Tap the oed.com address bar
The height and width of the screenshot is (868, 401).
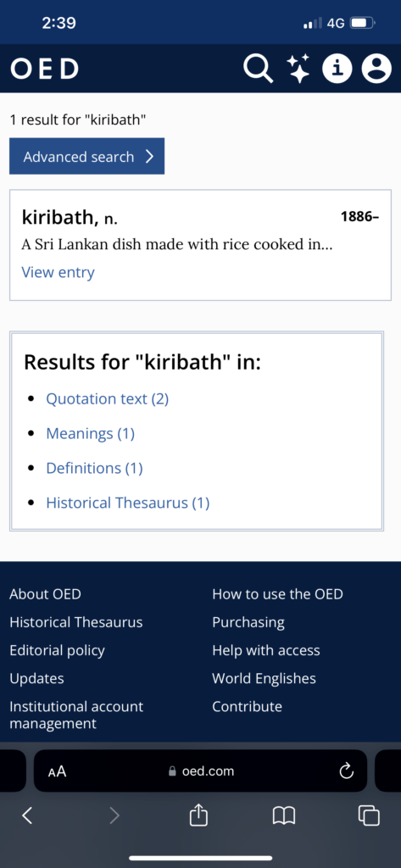[x=200, y=771]
